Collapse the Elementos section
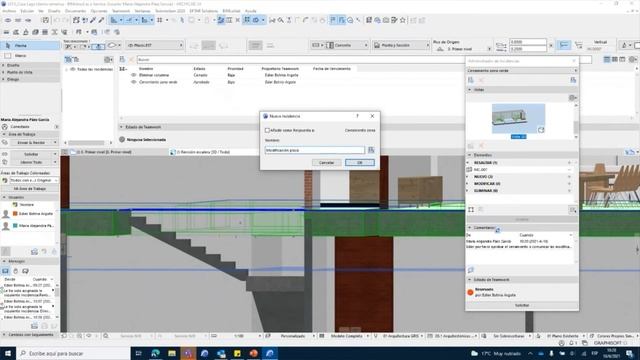The width and height of the screenshot is (640, 360). (x=469, y=155)
